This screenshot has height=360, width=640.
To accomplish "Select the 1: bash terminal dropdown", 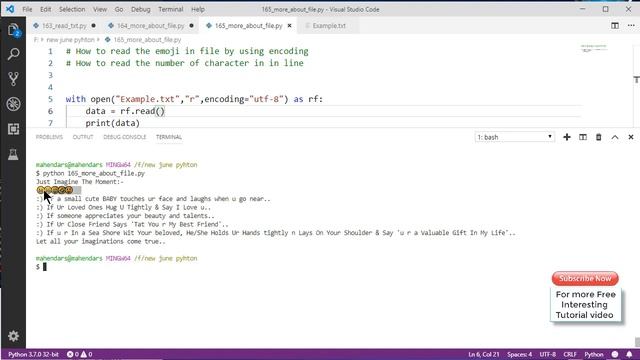I will 515,137.
